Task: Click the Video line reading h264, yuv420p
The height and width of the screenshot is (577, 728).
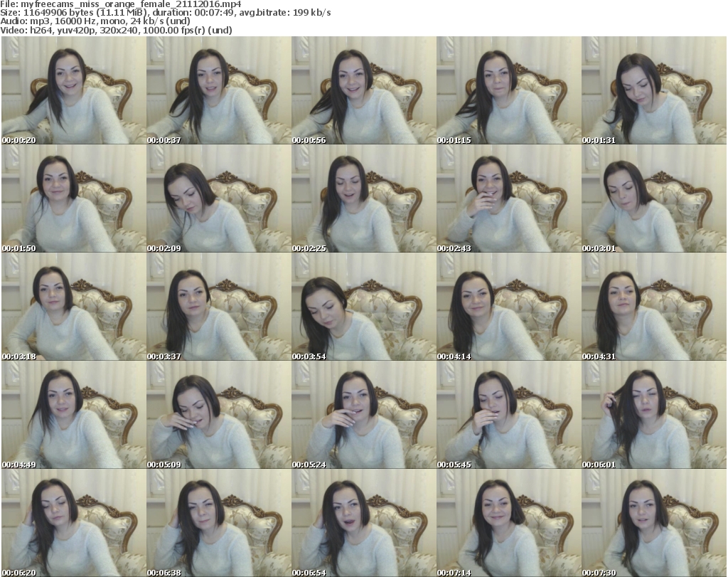Action: click(116, 30)
